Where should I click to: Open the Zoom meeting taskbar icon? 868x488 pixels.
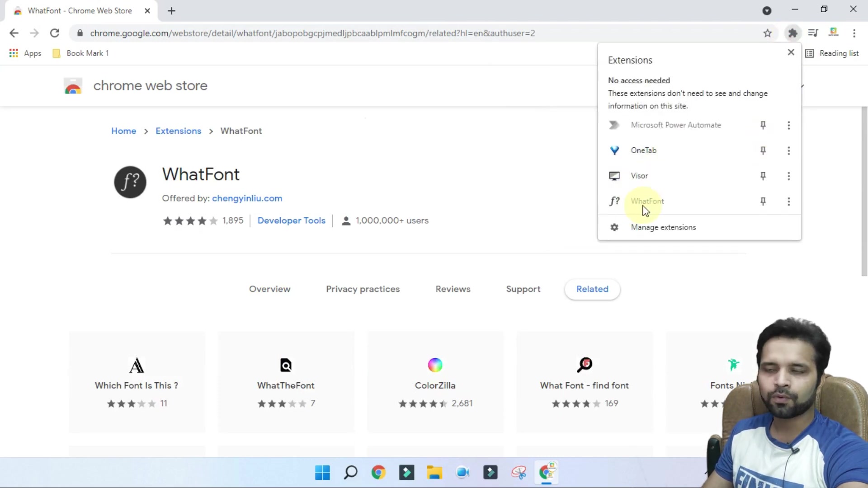coord(462,473)
